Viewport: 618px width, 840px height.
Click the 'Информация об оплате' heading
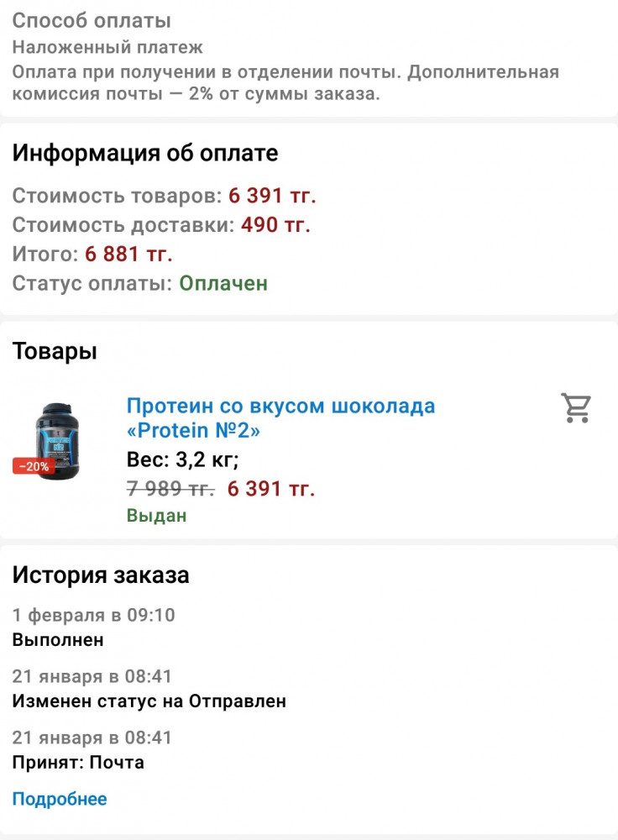(145, 153)
